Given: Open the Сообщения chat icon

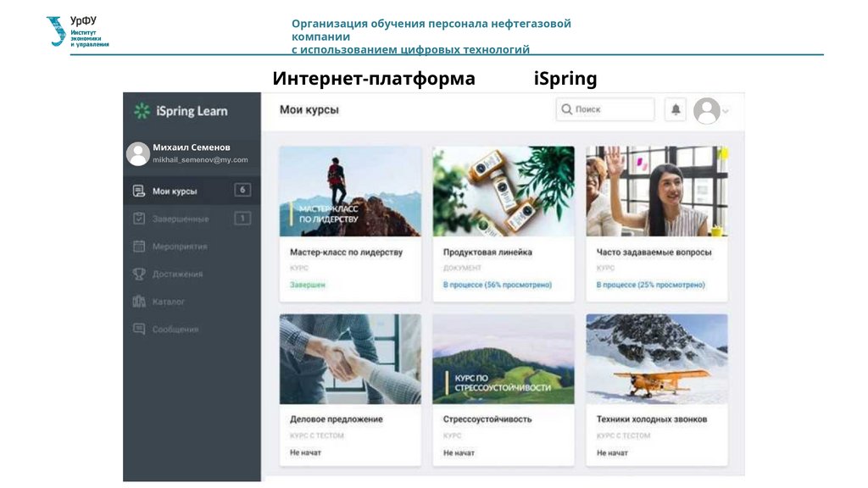Looking at the screenshot, I should tap(139, 330).
